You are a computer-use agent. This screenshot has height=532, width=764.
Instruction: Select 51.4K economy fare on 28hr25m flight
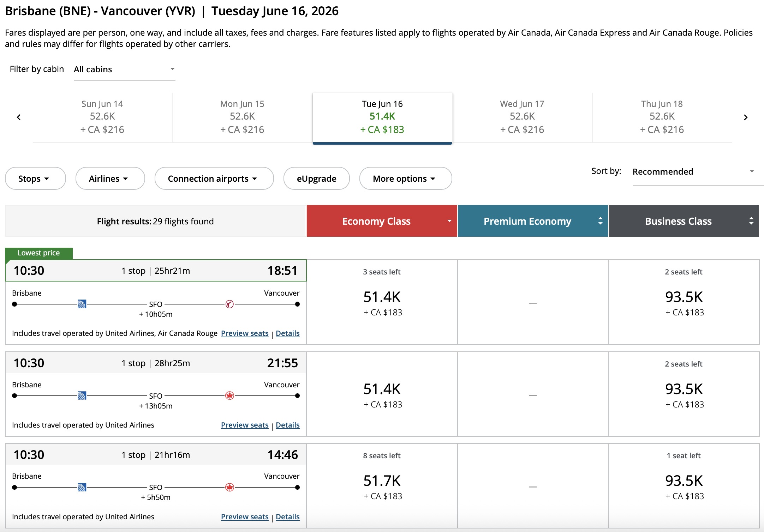point(382,394)
